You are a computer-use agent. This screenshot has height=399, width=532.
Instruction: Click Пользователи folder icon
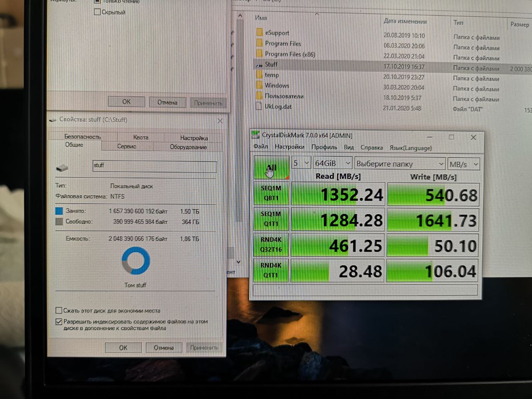point(259,96)
